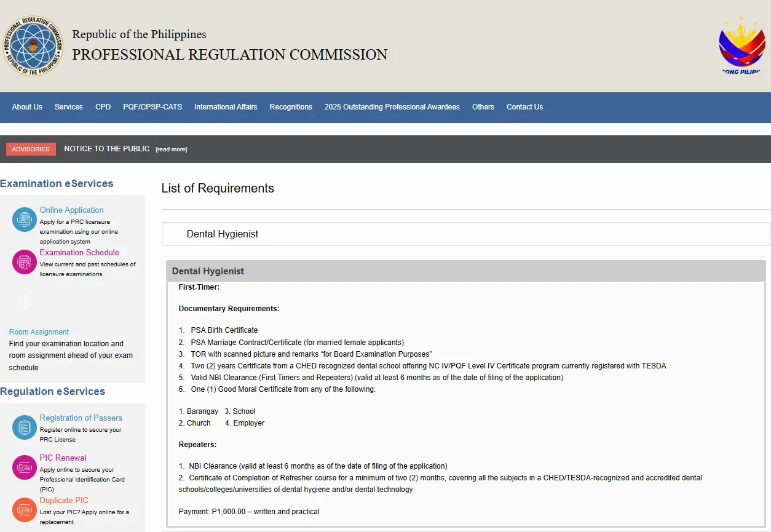The height and width of the screenshot is (532, 771).
Task: Click the [read more] advisory link
Action: 172,149
